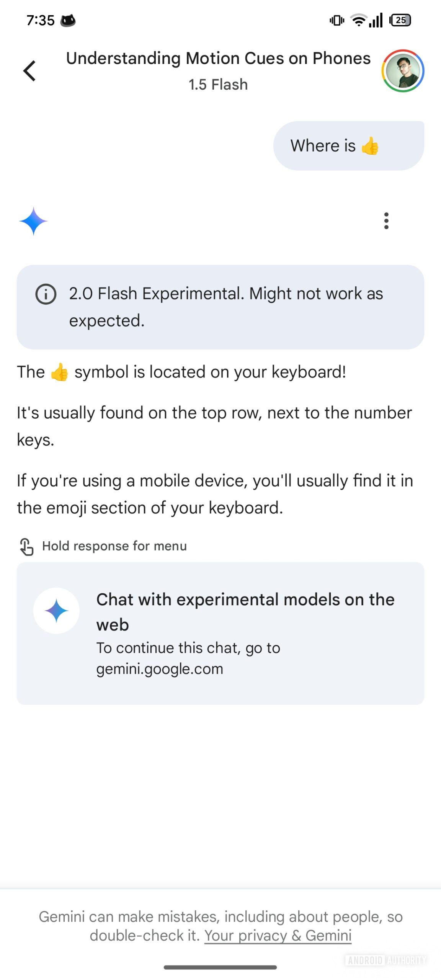Tap the cat notification icon in status bar
This screenshot has width=441, height=980.
tap(68, 20)
